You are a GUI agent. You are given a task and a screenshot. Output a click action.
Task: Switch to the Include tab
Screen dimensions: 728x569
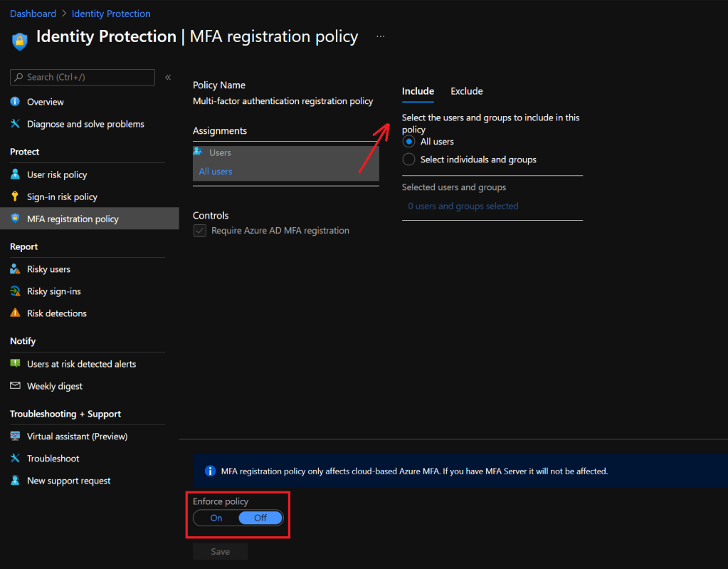pos(418,91)
